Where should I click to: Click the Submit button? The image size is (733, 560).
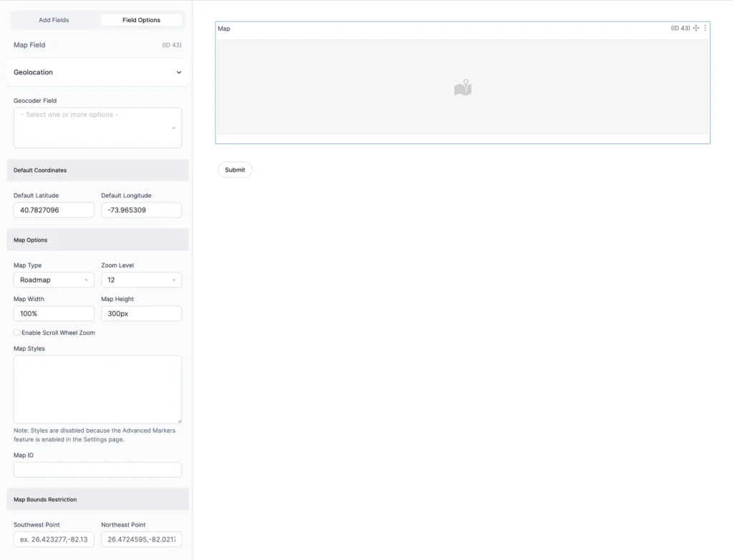(235, 170)
